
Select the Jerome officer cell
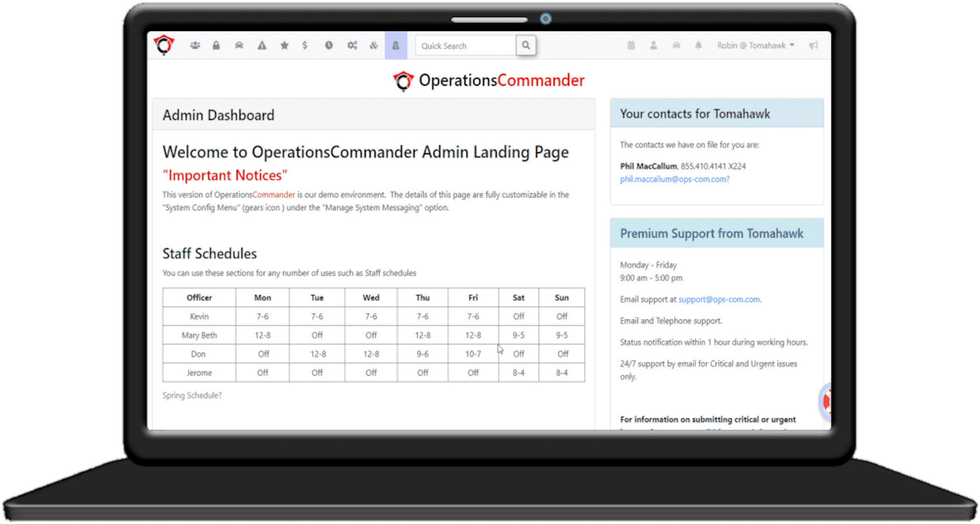[x=199, y=372]
